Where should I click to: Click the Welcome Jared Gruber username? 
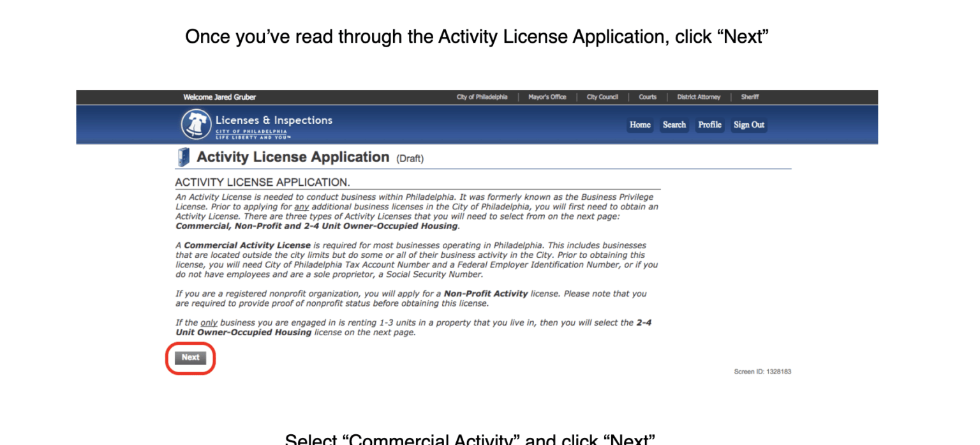[220, 97]
